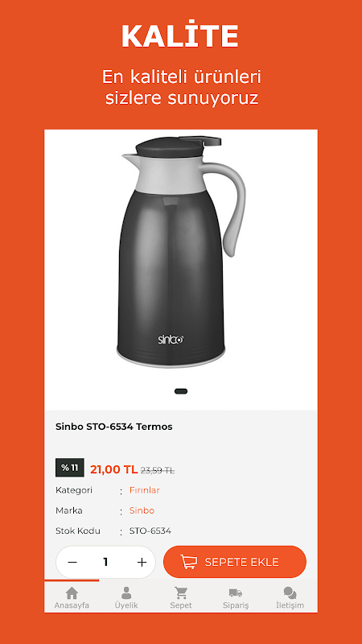Open the Üyelik person icon
The width and height of the screenshot is (362, 644).
pyautogui.click(x=126, y=592)
